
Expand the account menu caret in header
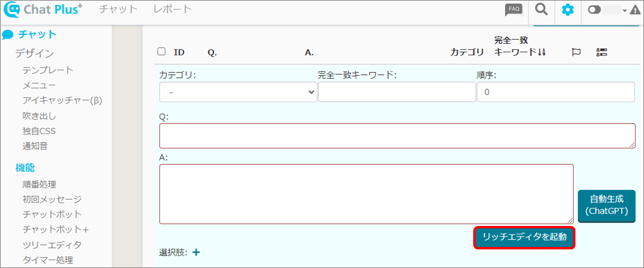[624, 11]
